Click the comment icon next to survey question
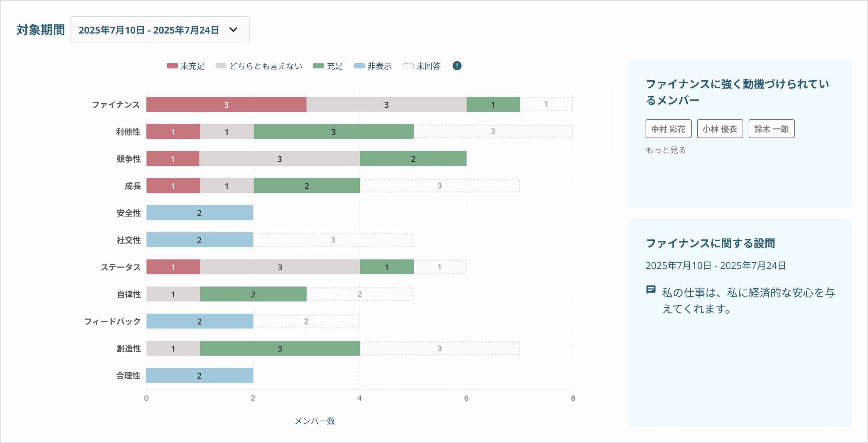 [x=651, y=290]
